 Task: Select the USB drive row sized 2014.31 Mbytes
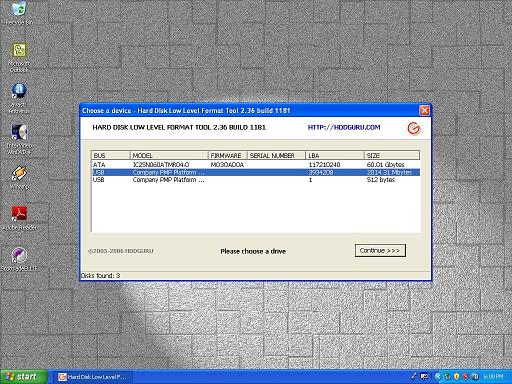click(x=256, y=172)
